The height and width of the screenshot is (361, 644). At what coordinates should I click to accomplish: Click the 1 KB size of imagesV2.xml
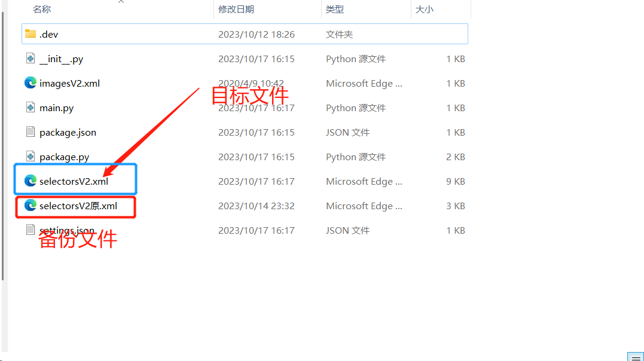pos(456,83)
